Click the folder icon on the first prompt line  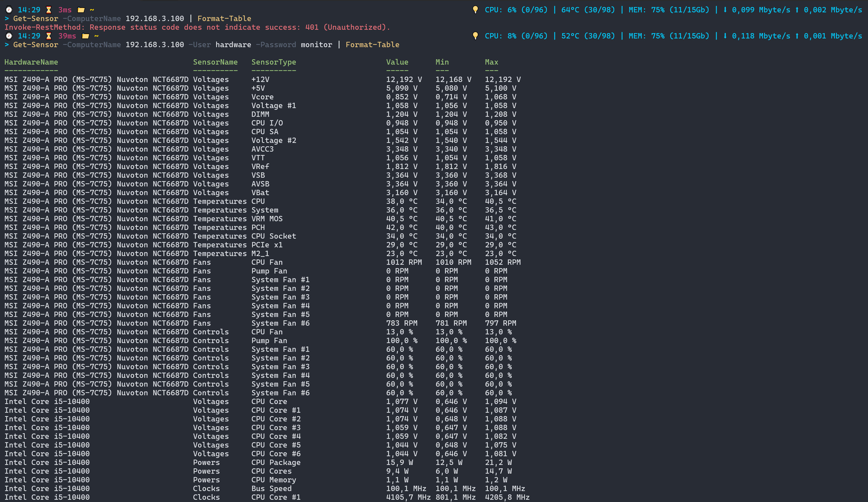point(81,10)
